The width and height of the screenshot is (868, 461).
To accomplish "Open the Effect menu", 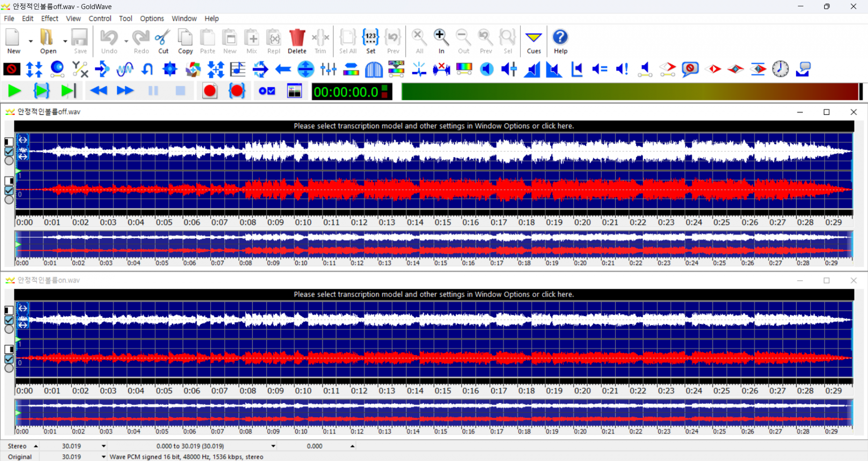I will [50, 18].
